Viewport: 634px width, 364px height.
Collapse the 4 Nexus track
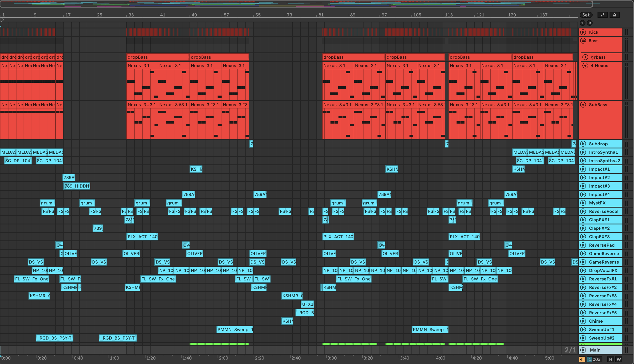click(585, 66)
